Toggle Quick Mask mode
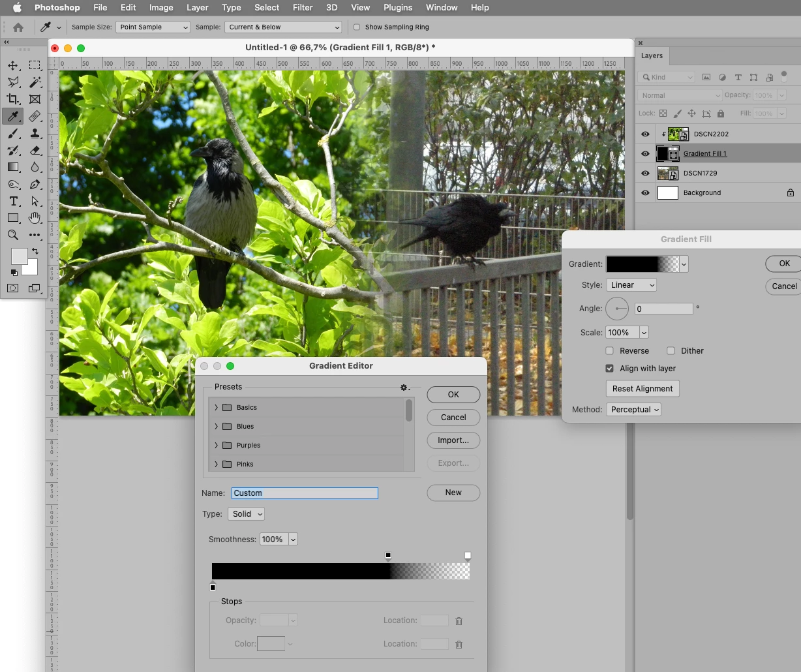801x672 pixels. coord(13,288)
